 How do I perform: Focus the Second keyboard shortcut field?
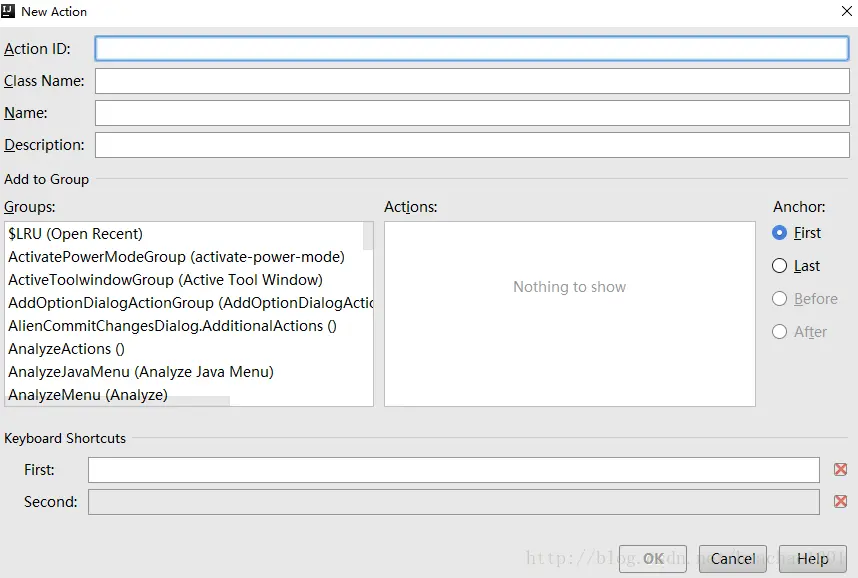point(454,502)
